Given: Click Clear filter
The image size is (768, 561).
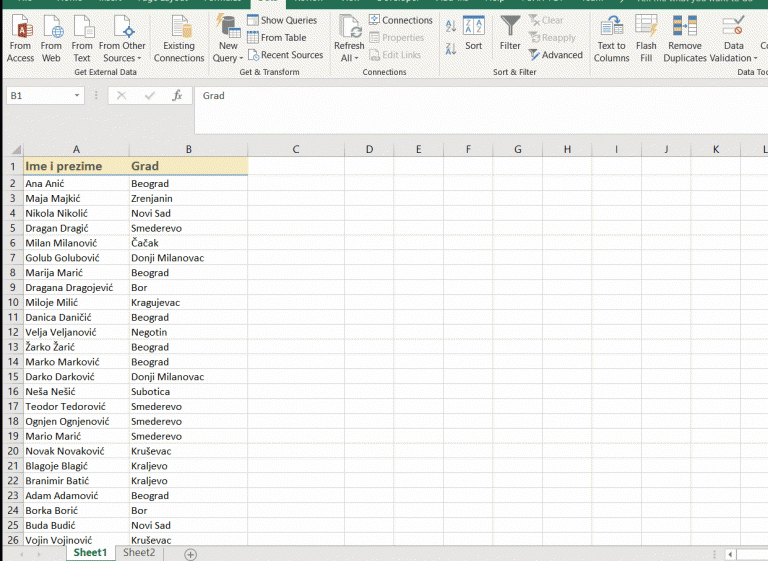Looking at the screenshot, I should (546, 20).
